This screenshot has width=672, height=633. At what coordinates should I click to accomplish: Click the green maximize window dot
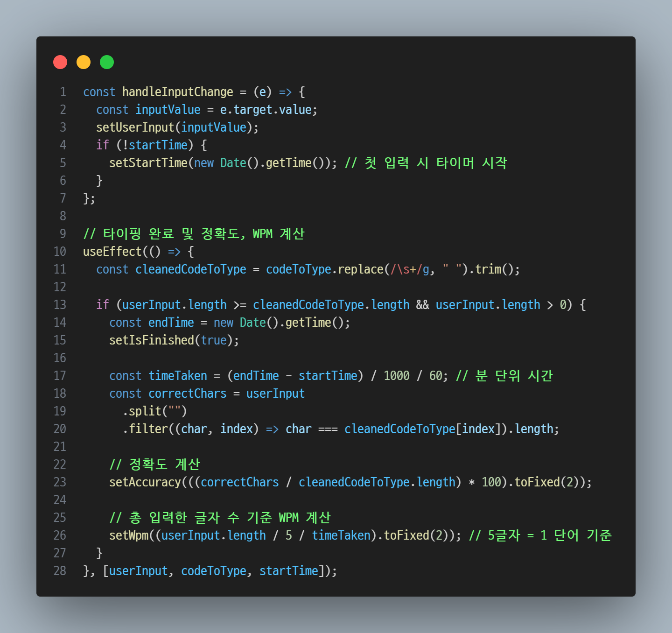point(107,62)
